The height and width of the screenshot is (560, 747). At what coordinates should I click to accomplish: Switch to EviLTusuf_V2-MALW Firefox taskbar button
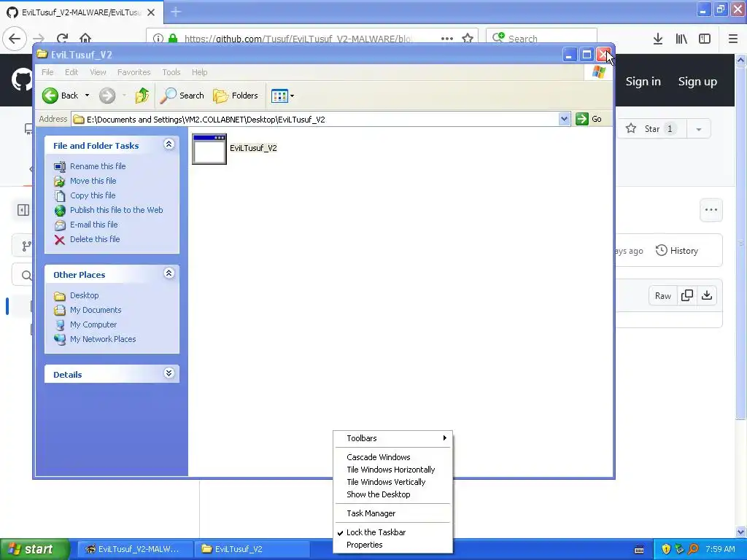(134, 550)
